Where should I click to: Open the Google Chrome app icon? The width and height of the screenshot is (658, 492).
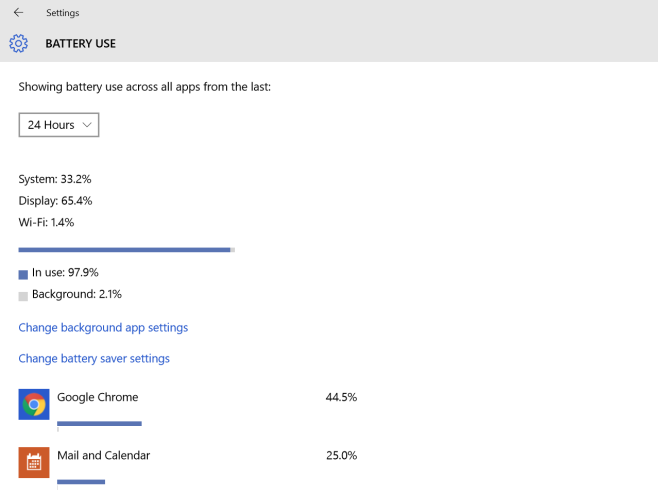pos(34,404)
